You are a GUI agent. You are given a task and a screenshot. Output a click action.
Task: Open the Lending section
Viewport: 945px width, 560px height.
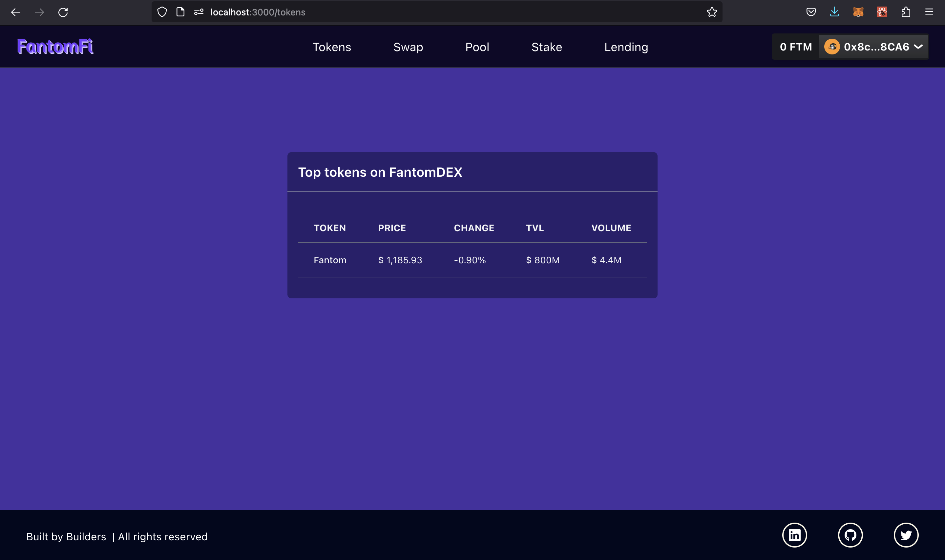point(626,47)
